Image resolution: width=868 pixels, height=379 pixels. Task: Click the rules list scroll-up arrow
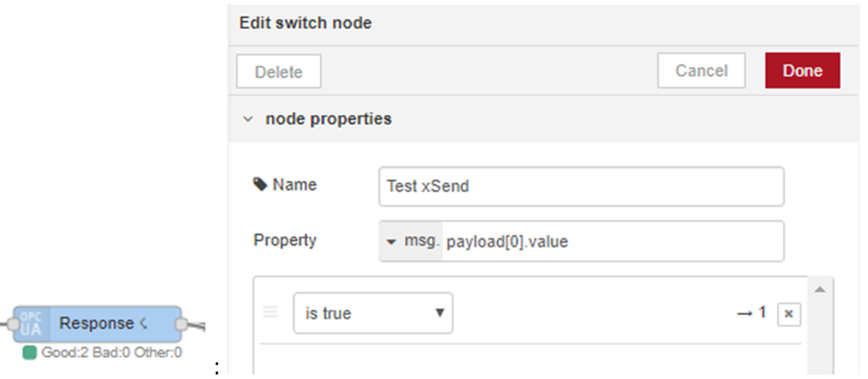pyautogui.click(x=820, y=290)
